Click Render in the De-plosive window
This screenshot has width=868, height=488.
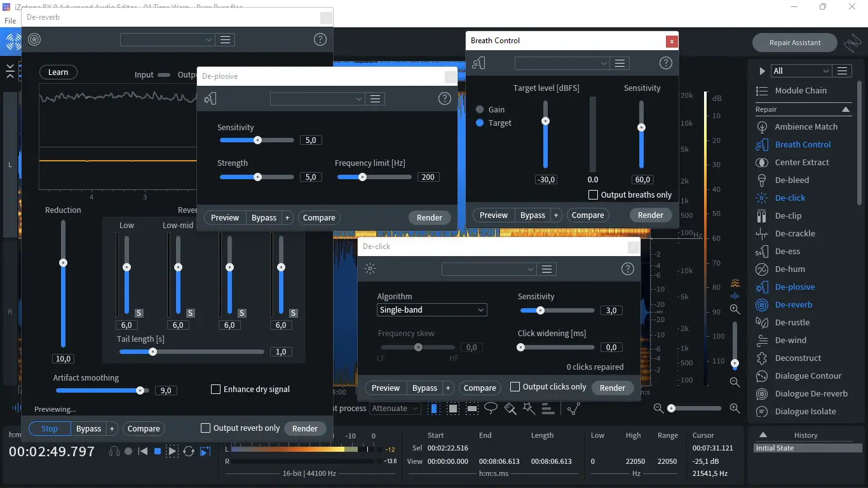pyautogui.click(x=430, y=217)
